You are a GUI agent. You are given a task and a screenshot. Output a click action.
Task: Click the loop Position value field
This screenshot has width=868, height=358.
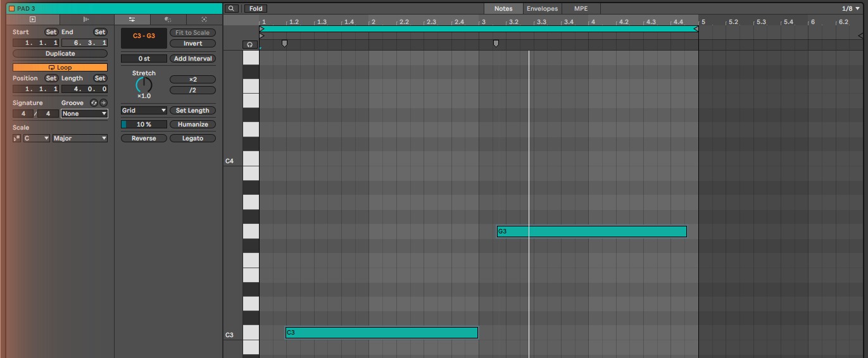click(36, 89)
